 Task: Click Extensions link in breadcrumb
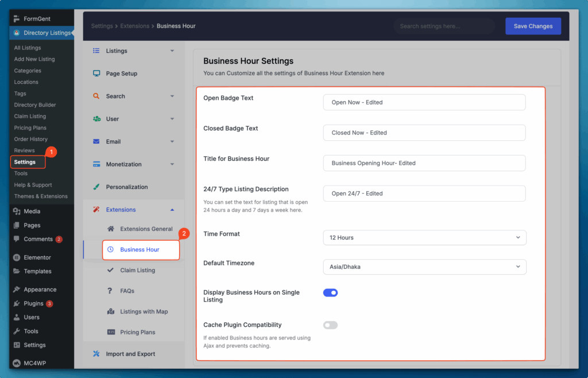point(134,26)
